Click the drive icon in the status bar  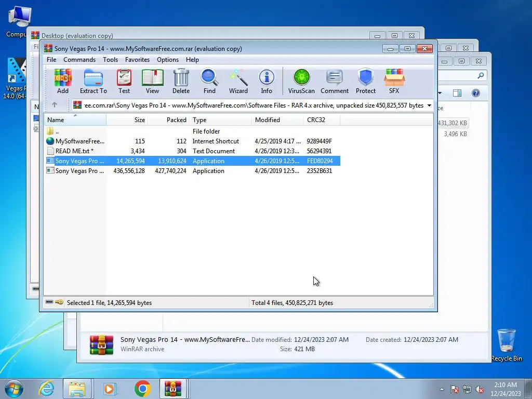click(x=49, y=302)
